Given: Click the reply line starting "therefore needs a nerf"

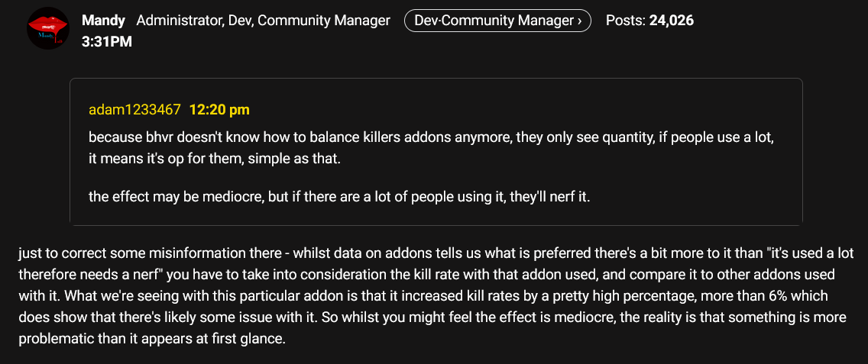Looking at the screenshot, I should tap(426, 275).
